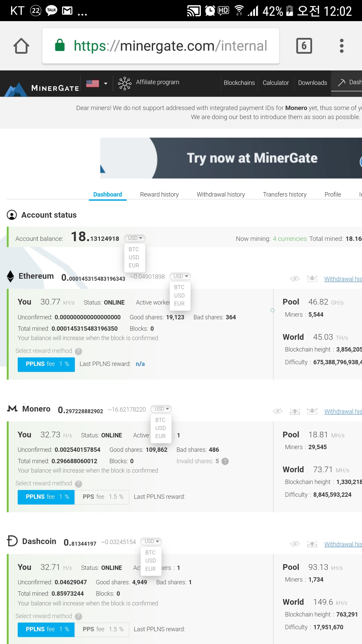Toggle Dashcoin visibility eye icon
The width and height of the screenshot is (362, 644).
click(295, 544)
